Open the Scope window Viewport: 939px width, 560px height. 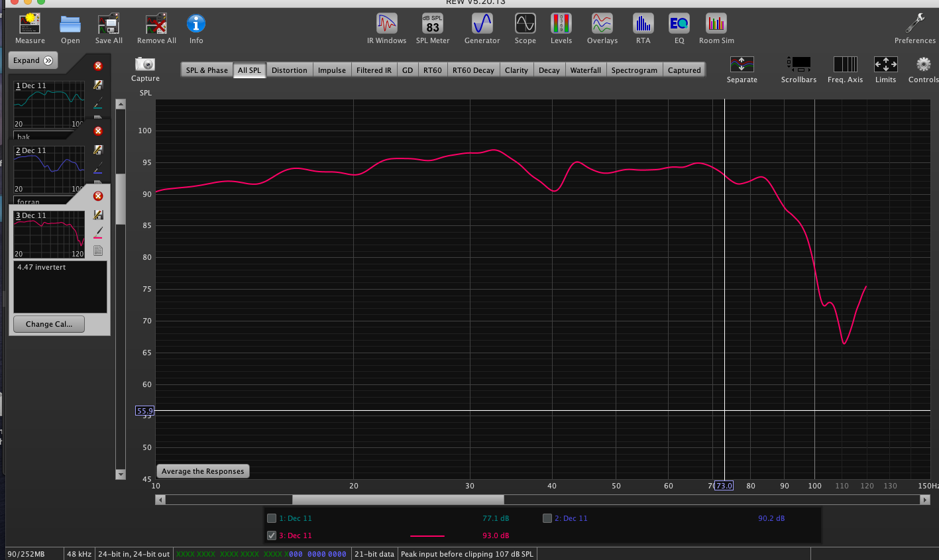[525, 25]
